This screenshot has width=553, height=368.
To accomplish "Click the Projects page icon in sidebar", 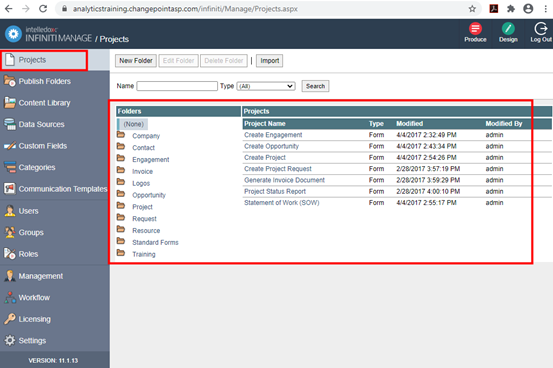I will [10, 60].
